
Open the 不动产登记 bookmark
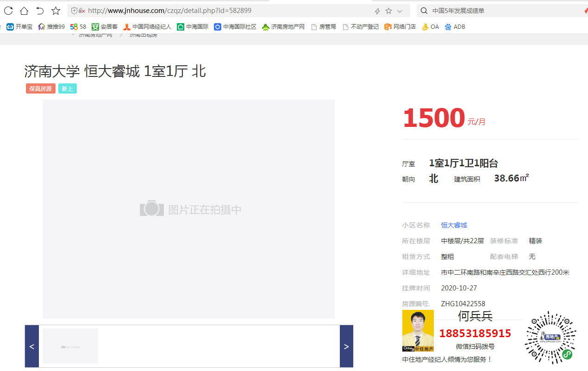coord(361,27)
